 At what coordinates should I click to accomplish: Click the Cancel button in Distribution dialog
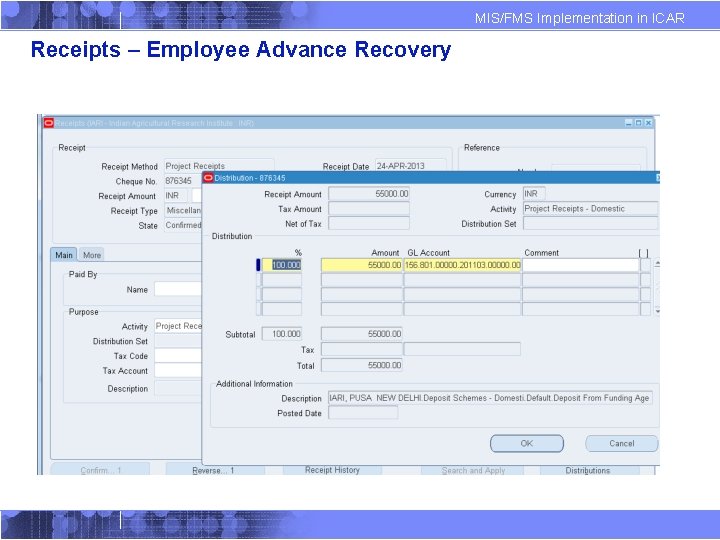click(622, 443)
